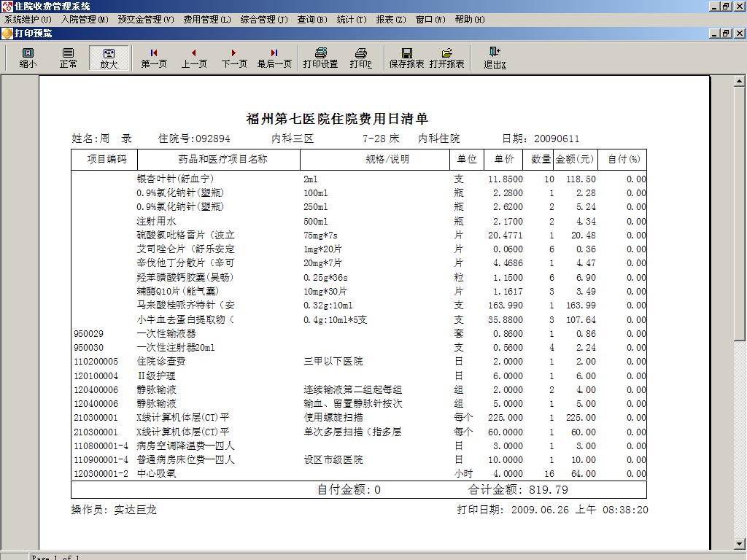Click the 住院号:092894 text
747x560 pixels.
194,139
